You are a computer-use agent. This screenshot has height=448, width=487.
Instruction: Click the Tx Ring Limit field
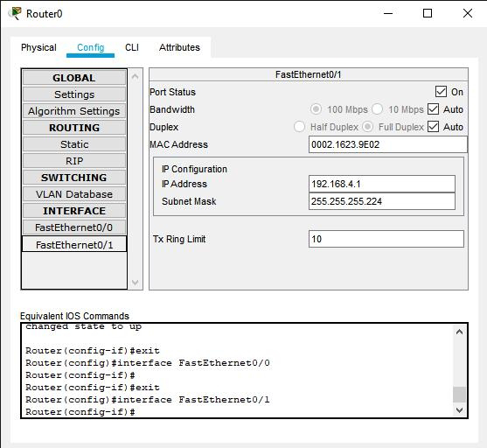(386, 239)
